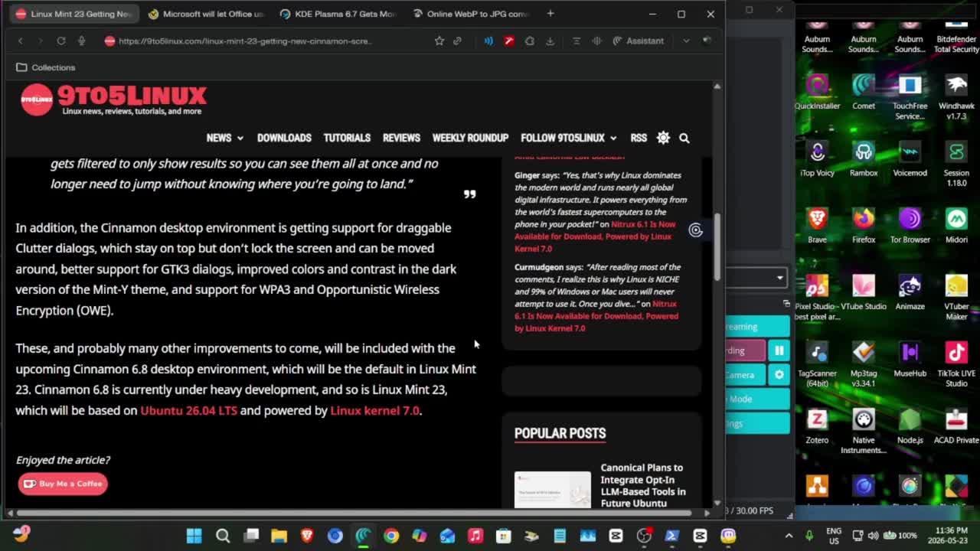980x551 pixels.
Task: Click the microphone icon beside address bar
Action: point(81,41)
